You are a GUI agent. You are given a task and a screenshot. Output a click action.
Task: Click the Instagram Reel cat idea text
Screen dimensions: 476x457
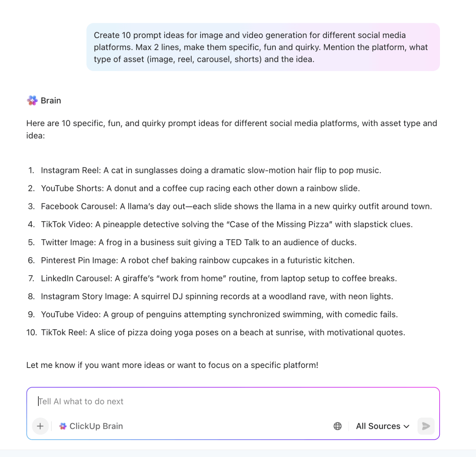(x=211, y=170)
